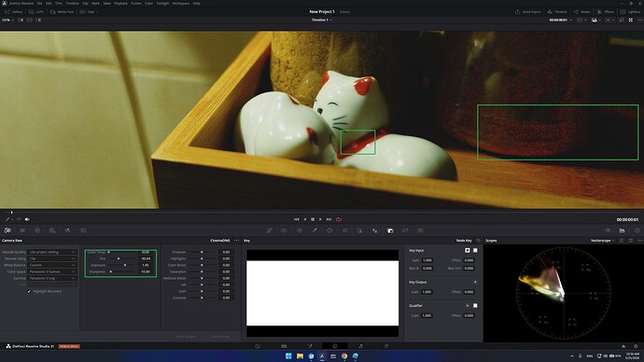Open Gamma dropdown
This screenshot has height=362, width=644.
pyautogui.click(x=52, y=278)
